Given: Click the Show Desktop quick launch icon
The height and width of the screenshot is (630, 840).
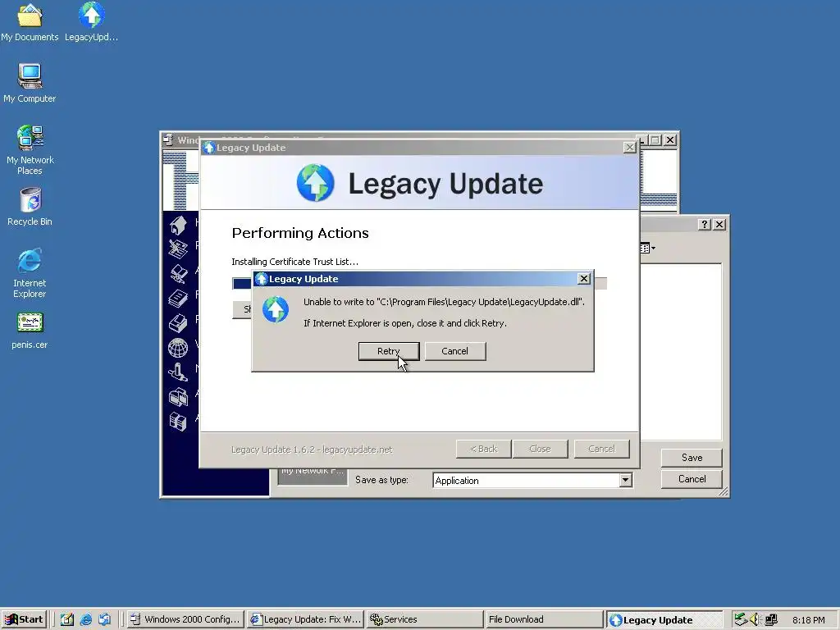Looking at the screenshot, I should (x=67, y=619).
